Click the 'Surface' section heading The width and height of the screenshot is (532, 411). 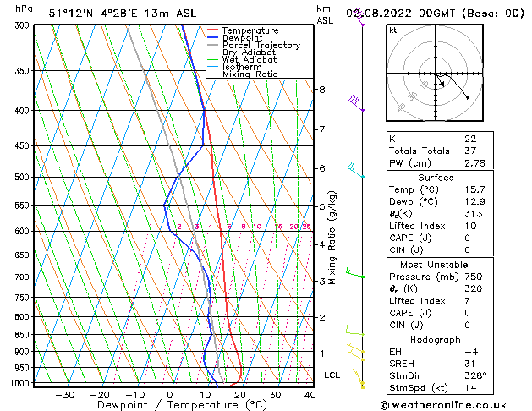click(436, 178)
